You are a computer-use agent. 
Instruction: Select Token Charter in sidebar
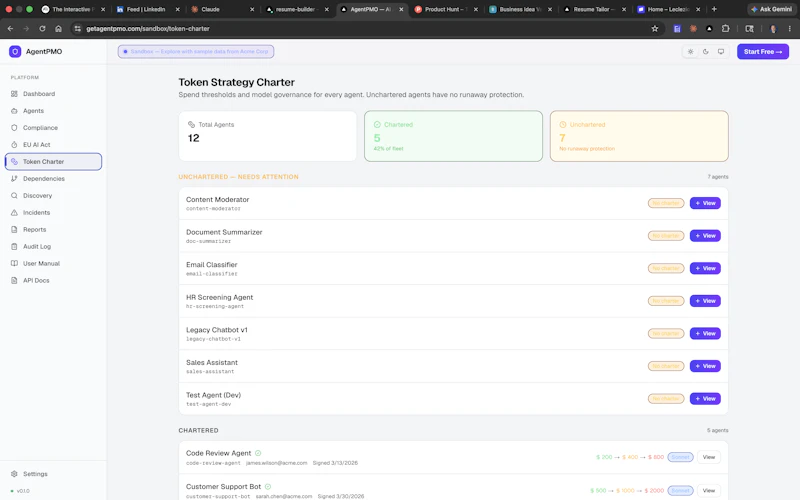point(53,162)
